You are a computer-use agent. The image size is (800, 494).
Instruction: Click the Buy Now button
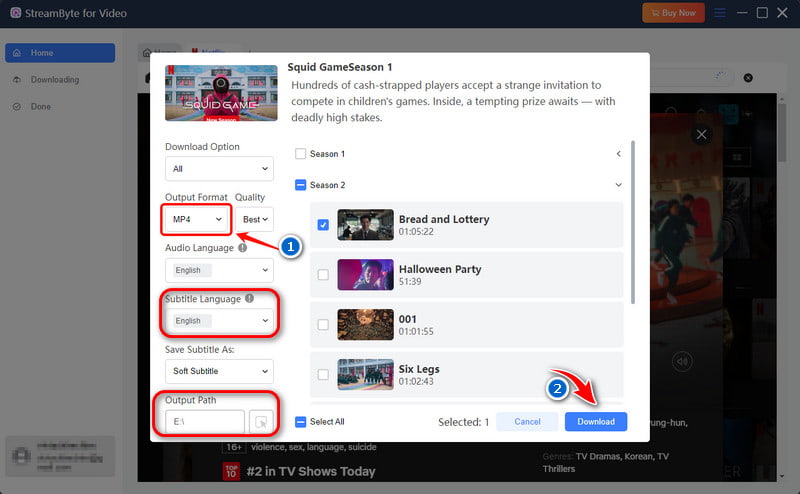(673, 13)
